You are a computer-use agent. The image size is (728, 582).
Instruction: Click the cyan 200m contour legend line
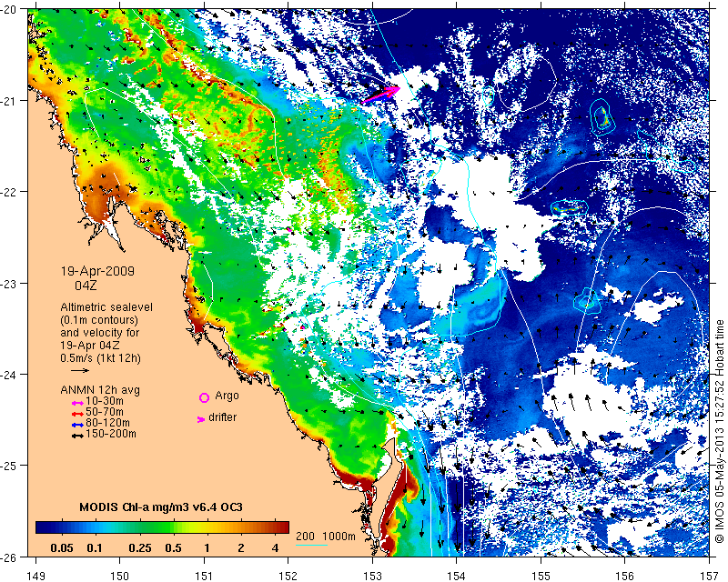tap(311, 545)
